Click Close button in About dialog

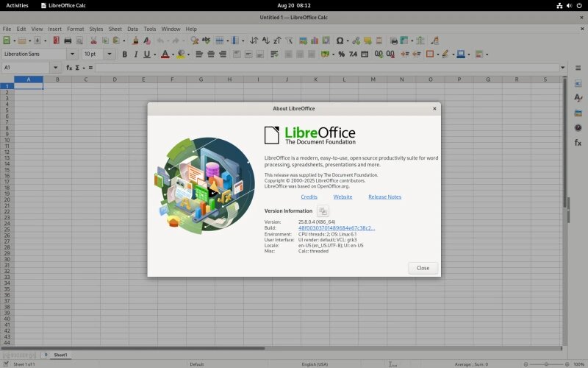click(x=423, y=268)
